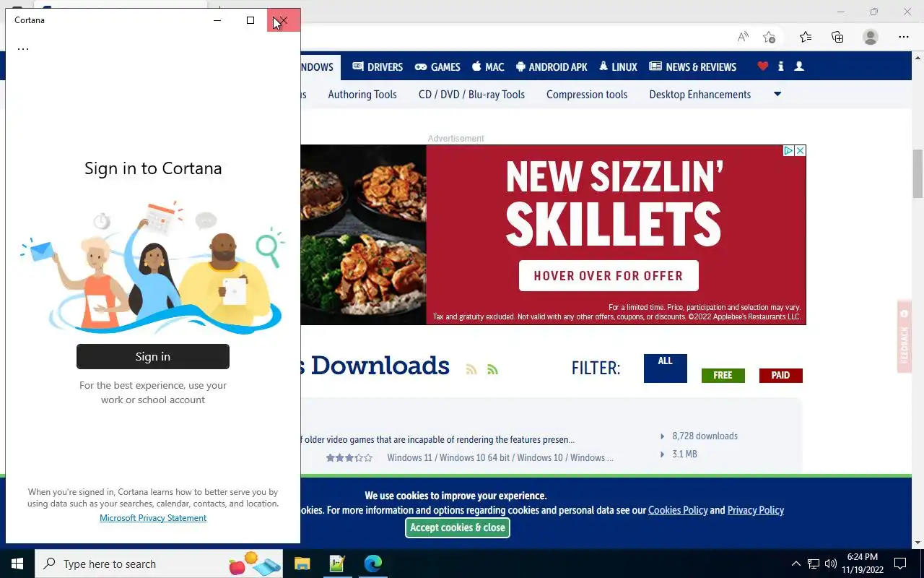
Task: Open Linux section in site navigation
Action: (618, 66)
